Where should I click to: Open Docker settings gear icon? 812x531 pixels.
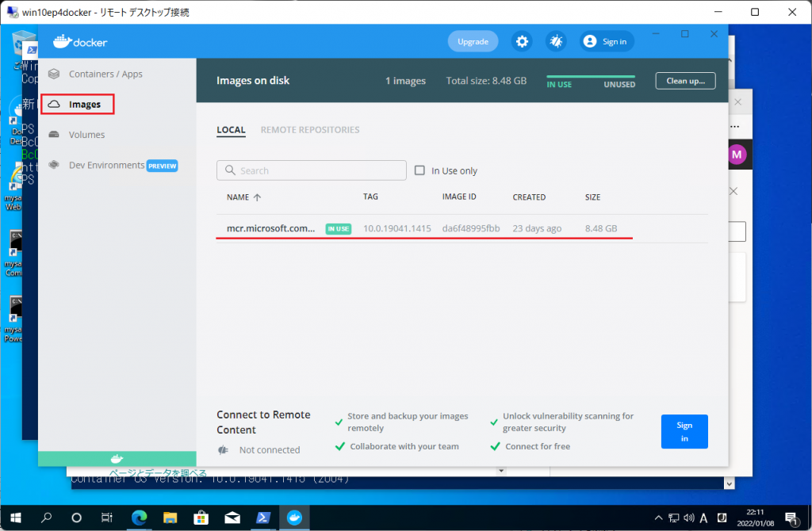pos(522,41)
